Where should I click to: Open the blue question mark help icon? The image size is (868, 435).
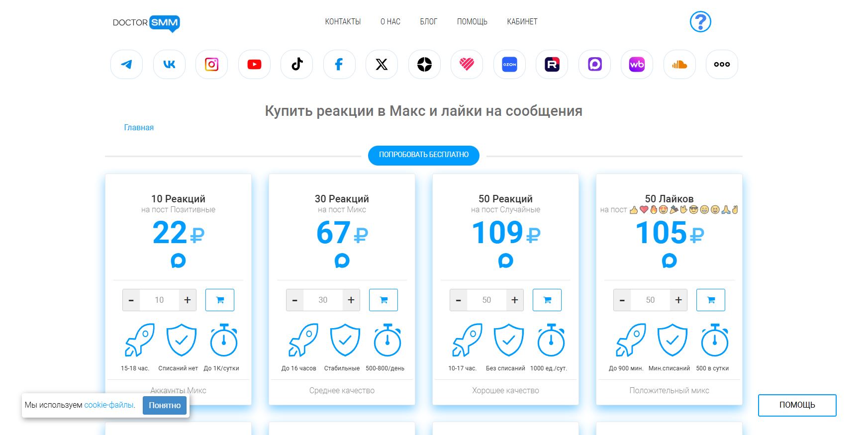[700, 22]
